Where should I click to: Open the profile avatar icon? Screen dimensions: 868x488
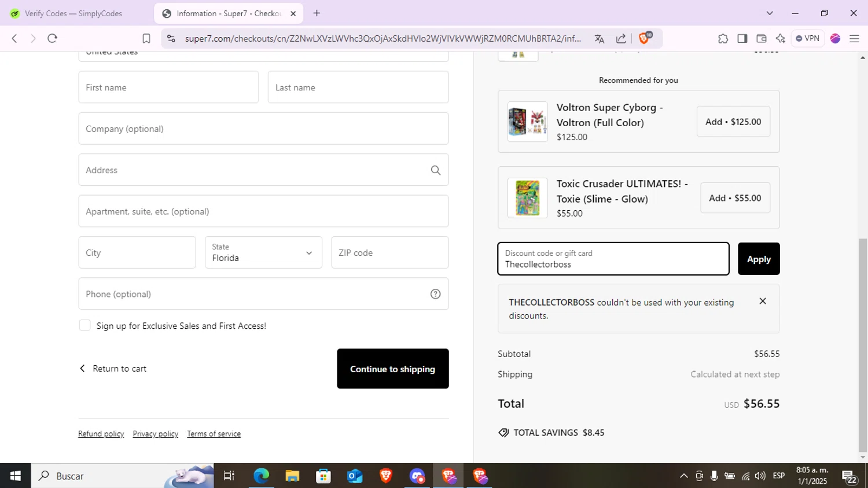(835, 39)
